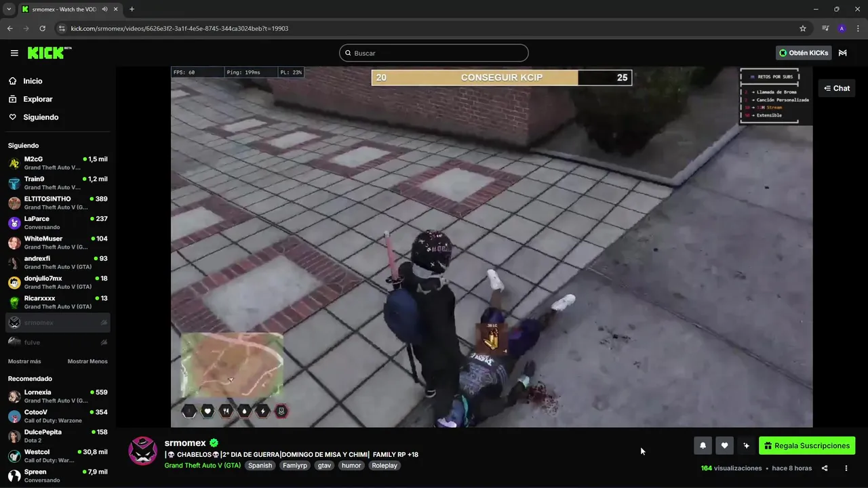Screen dimensions: 868x488
Task: Click the site information icon in address bar
Action: (x=62, y=28)
